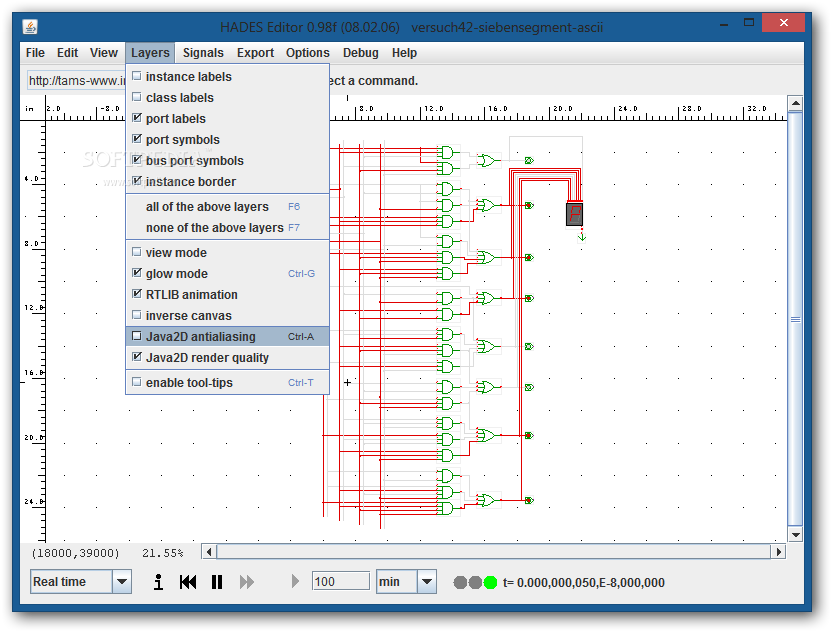This screenshot has width=832, height=632.
Task: Toggle bus port symbols layer
Action: 137,160
